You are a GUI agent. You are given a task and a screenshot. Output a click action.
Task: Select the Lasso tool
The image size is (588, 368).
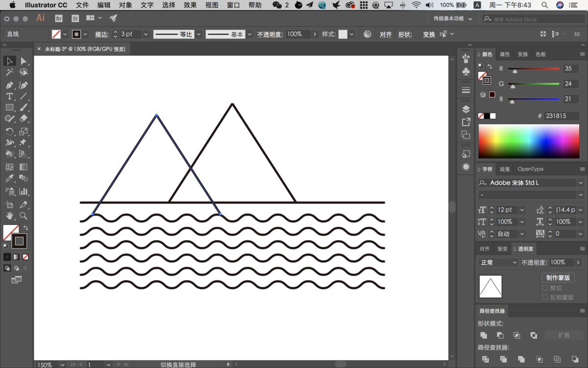pyautogui.click(x=23, y=73)
